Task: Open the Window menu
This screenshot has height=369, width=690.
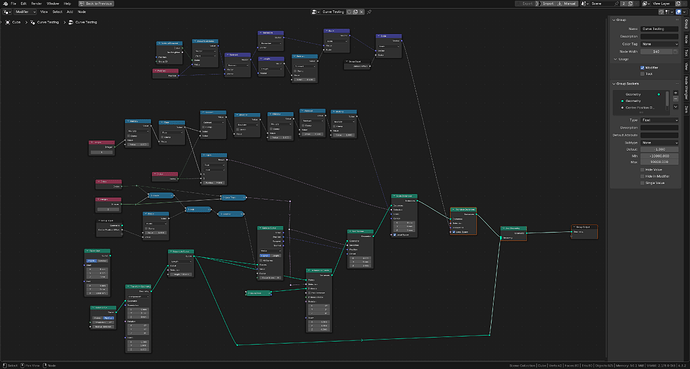Action: (x=53, y=4)
